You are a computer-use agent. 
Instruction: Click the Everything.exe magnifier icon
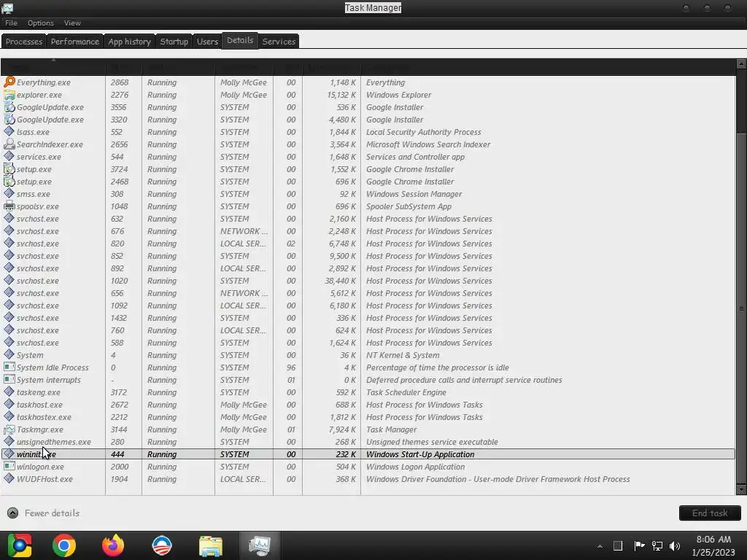tap(9, 82)
